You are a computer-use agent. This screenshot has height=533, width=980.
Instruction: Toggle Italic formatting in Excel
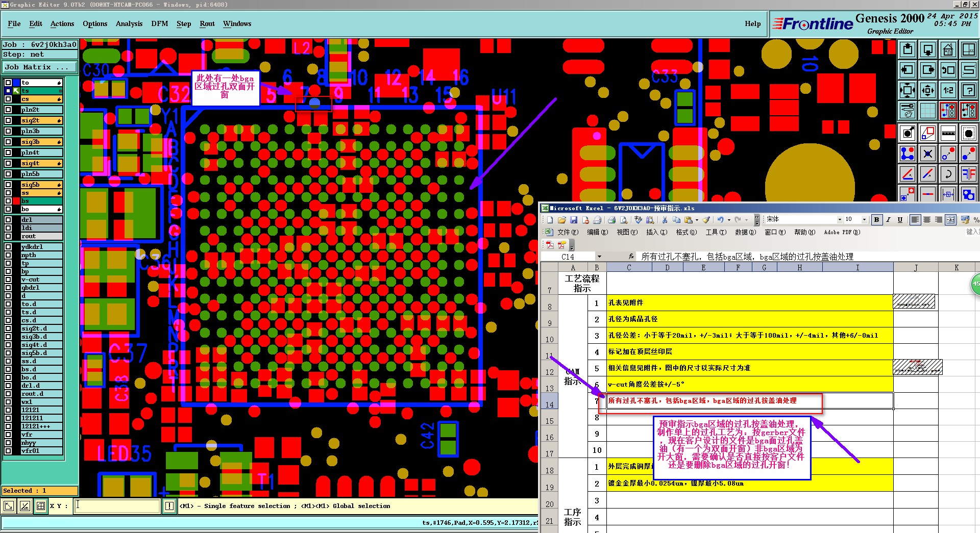[888, 220]
